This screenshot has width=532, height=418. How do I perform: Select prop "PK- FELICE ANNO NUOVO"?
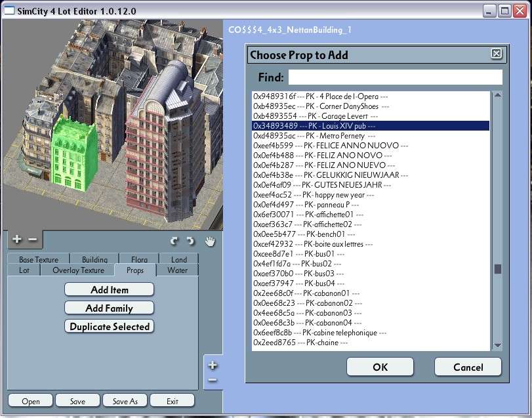[371, 146]
